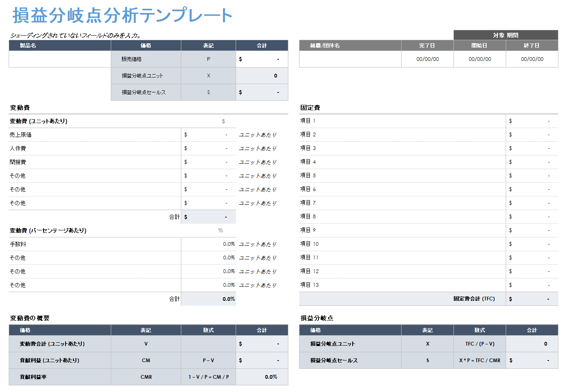Image resolution: width=570 pixels, height=392 pixels.
Task: Click the 売上原価 amount cell
Action: pos(208,135)
